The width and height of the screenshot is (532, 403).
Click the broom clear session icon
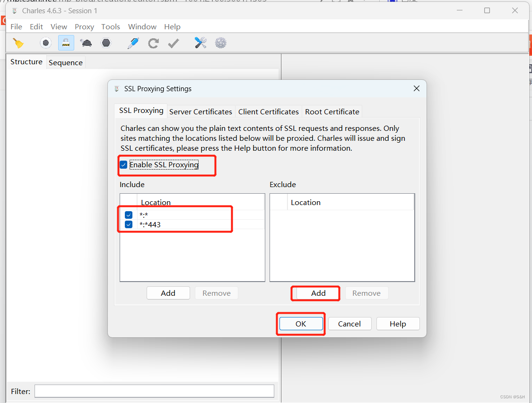(x=18, y=43)
